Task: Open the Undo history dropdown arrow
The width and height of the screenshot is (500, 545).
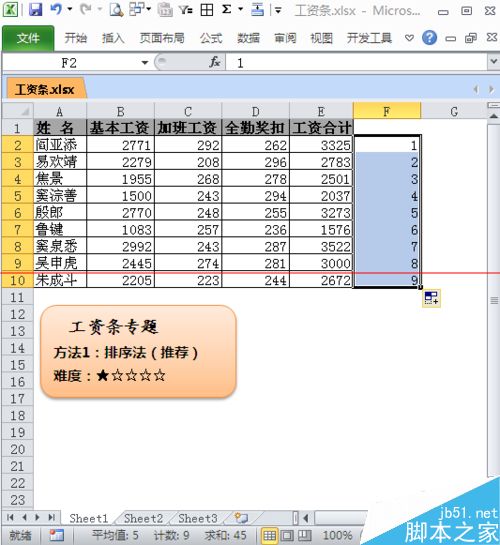Action: click(x=70, y=9)
